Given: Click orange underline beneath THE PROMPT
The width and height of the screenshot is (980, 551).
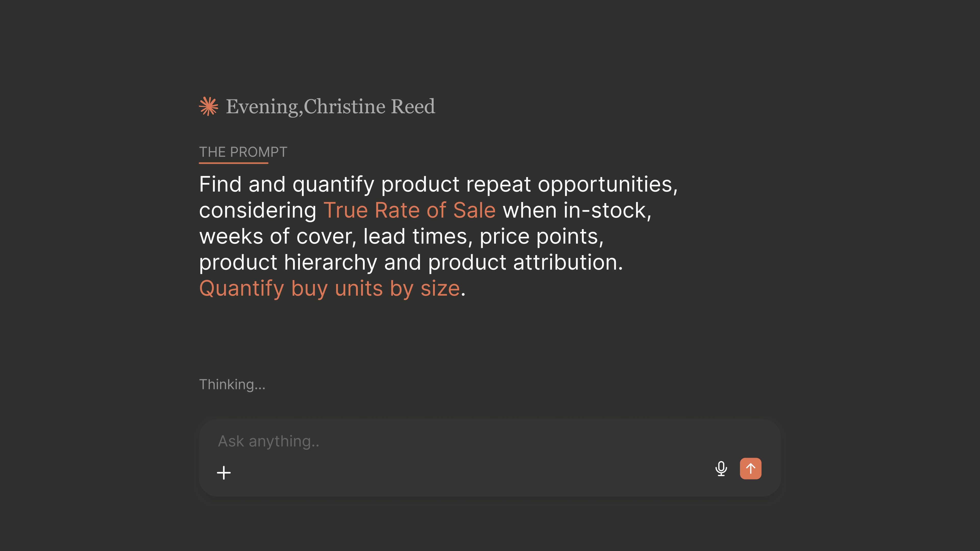Looking at the screenshot, I should 234,163.
